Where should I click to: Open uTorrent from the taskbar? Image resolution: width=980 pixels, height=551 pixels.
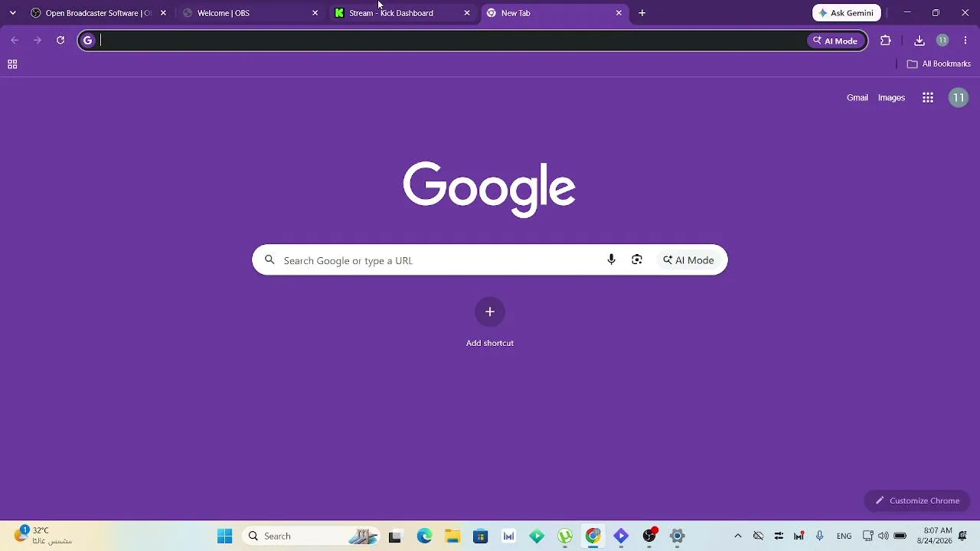point(565,536)
